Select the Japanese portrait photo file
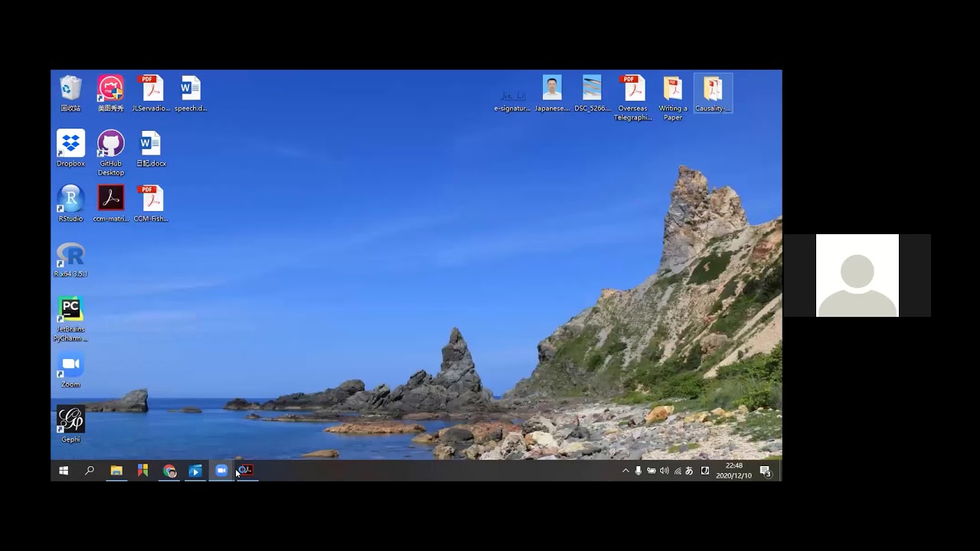The image size is (980, 551). click(552, 93)
